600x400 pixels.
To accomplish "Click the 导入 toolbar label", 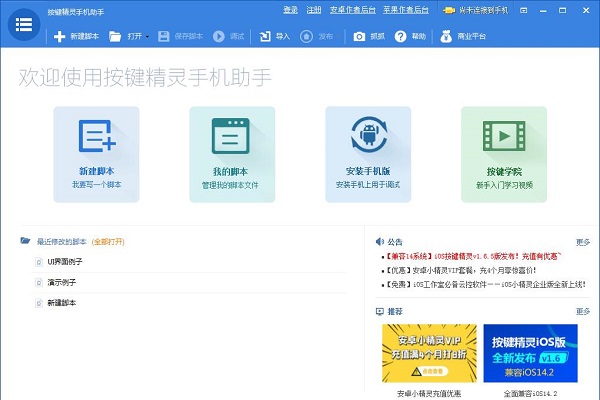I will 283,36.
